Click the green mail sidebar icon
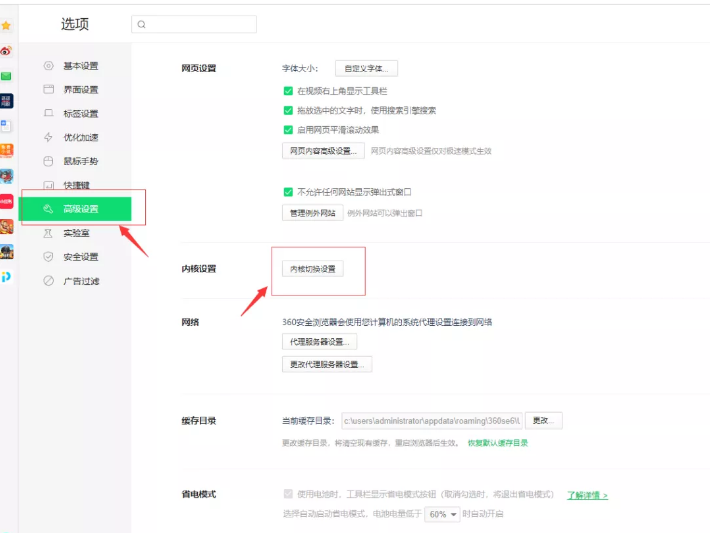This screenshot has width=719, height=533. pyautogui.click(x=6, y=76)
